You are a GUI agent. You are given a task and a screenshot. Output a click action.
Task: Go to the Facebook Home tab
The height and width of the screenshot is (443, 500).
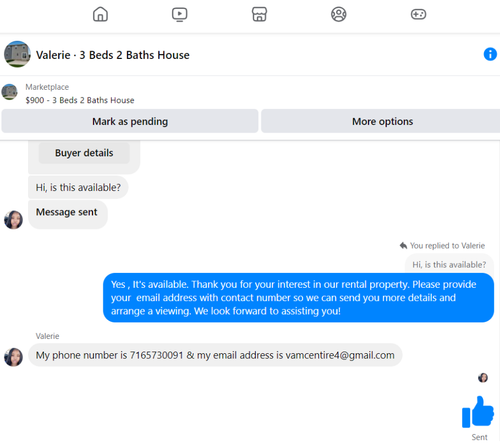click(x=100, y=14)
